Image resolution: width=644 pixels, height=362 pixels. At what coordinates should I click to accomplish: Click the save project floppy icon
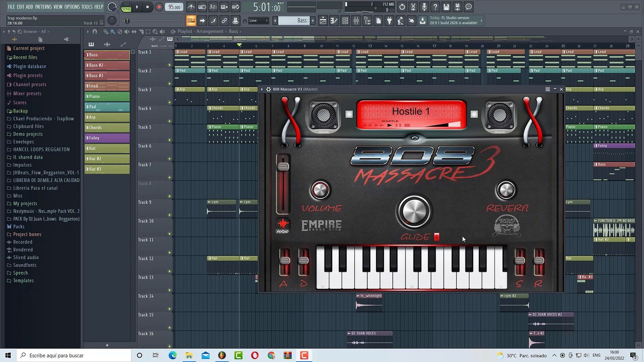[446, 7]
